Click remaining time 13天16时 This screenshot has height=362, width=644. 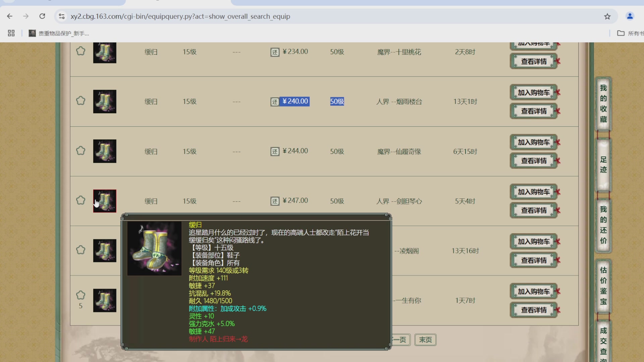pyautogui.click(x=465, y=251)
